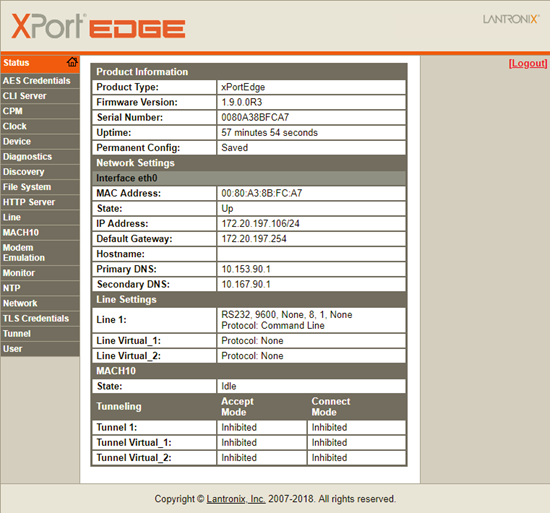Image resolution: width=550 pixels, height=513 pixels.
Task: Click the Tunnel 1 Accept Mode Inhibited cell
Action: pyautogui.click(x=262, y=427)
